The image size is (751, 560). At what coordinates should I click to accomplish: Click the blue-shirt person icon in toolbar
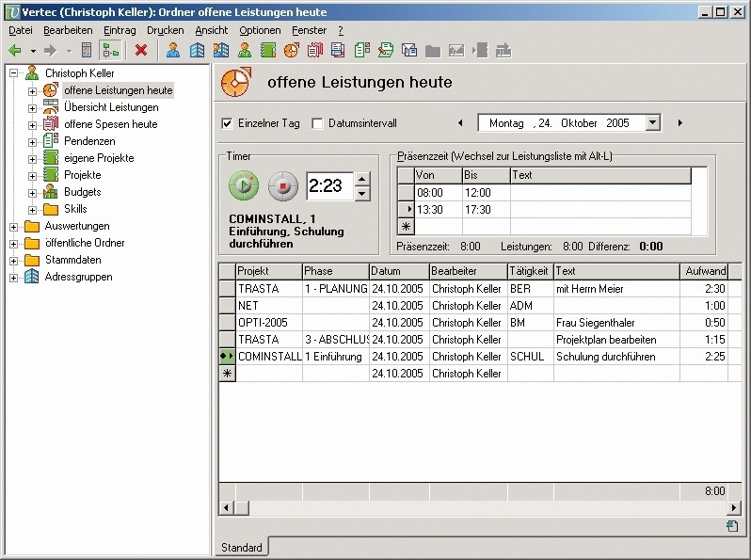[173, 50]
